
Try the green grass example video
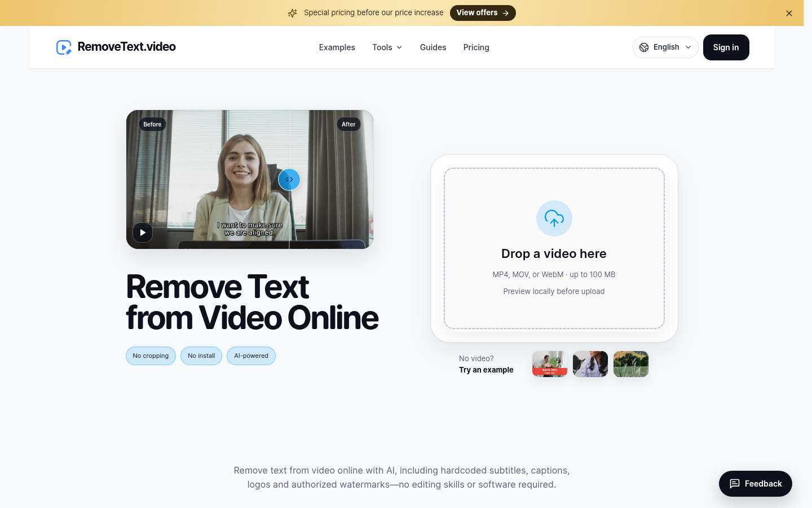pos(631,364)
